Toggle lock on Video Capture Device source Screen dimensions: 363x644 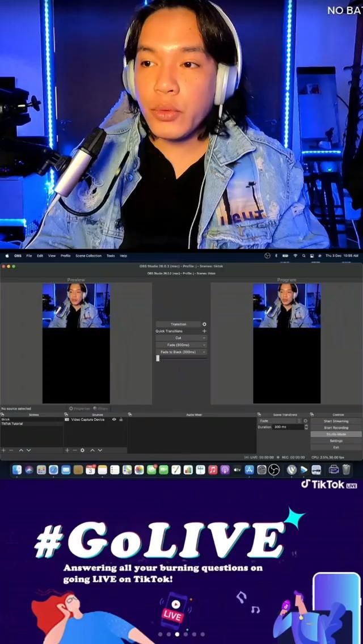click(x=121, y=420)
